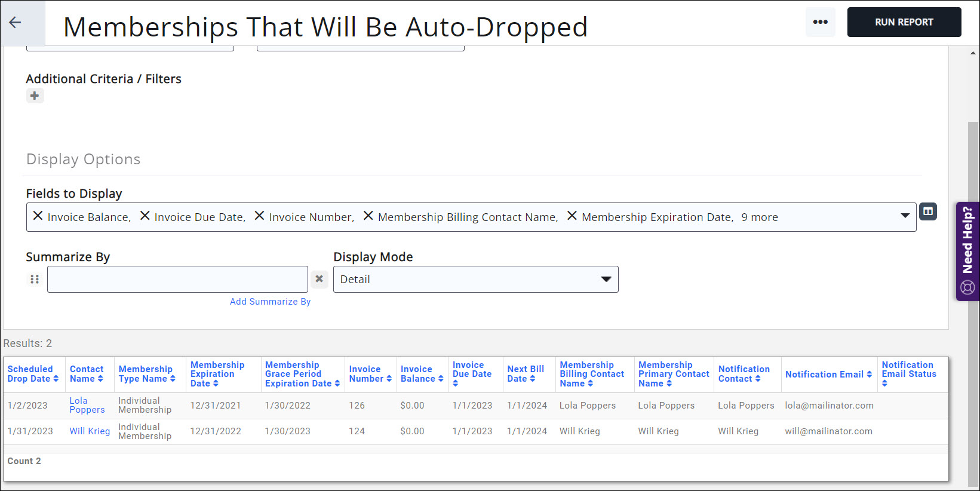The width and height of the screenshot is (980, 491).
Task: Grab the Summarize By drag handle
Action: 35,280
